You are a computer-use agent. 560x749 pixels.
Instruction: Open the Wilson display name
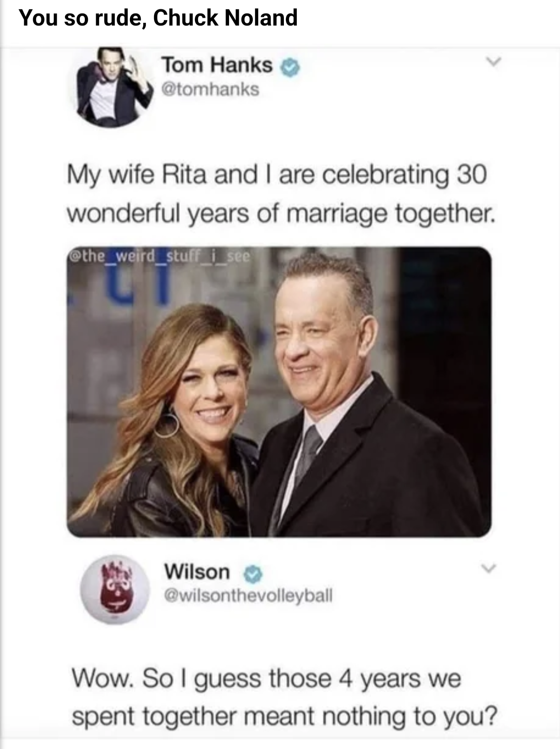point(197,572)
